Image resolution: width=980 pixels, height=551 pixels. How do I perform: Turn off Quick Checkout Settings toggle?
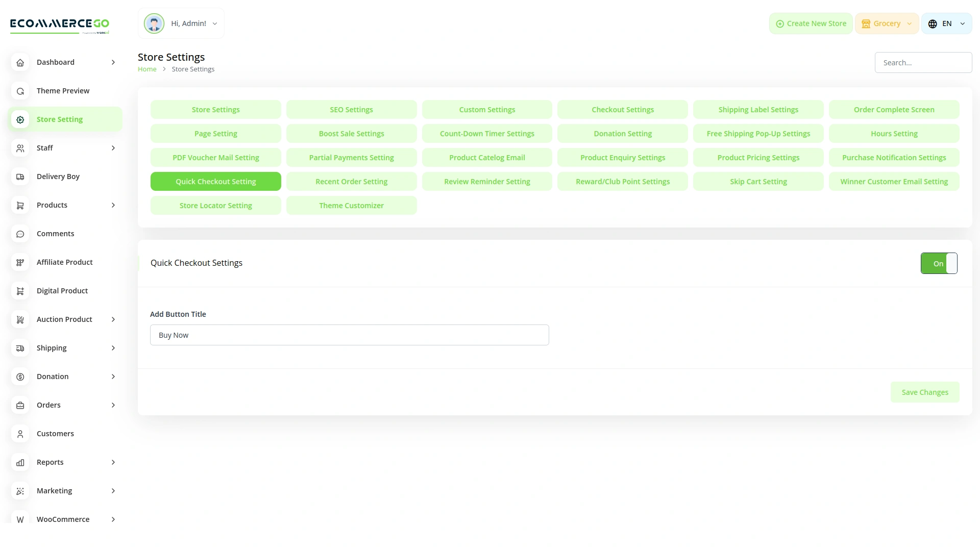[x=939, y=263]
